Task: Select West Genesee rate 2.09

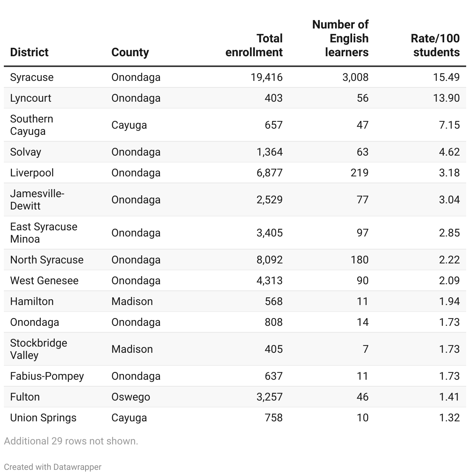Action: pos(449,280)
